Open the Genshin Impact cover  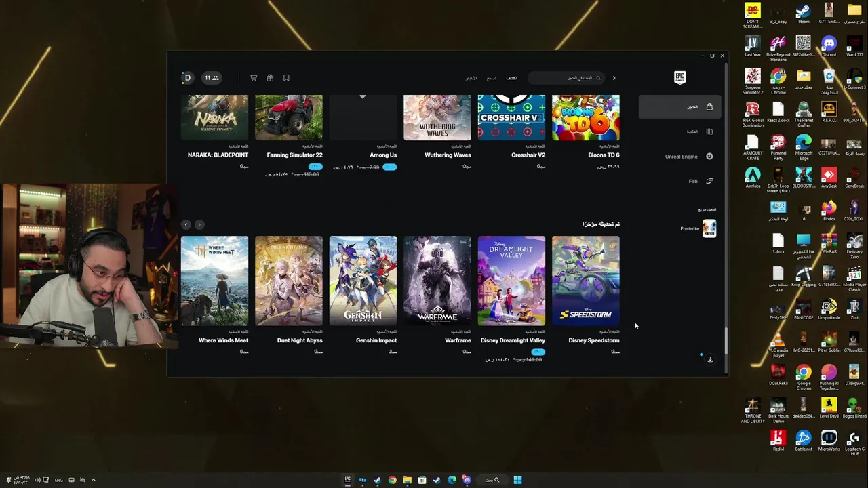pos(363,281)
